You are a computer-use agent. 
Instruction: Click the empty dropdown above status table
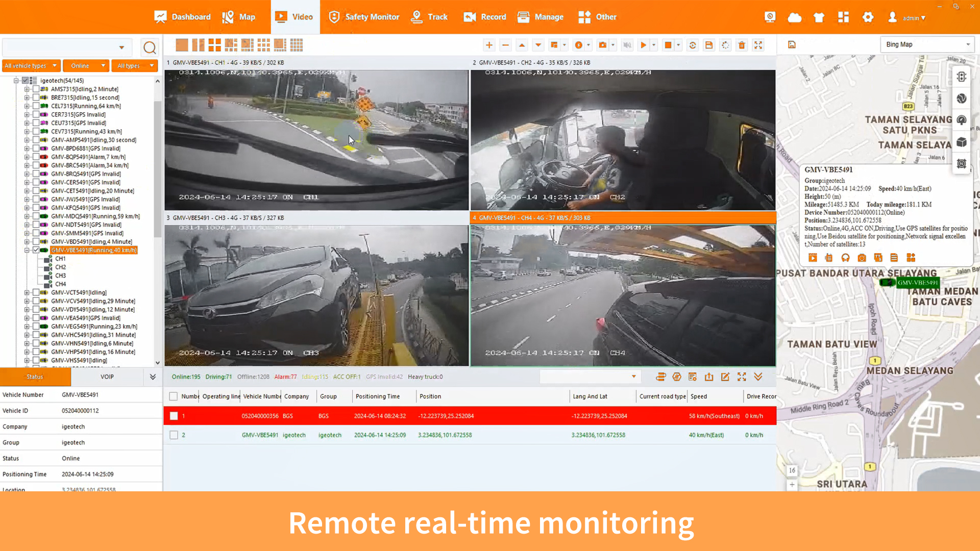pos(590,377)
